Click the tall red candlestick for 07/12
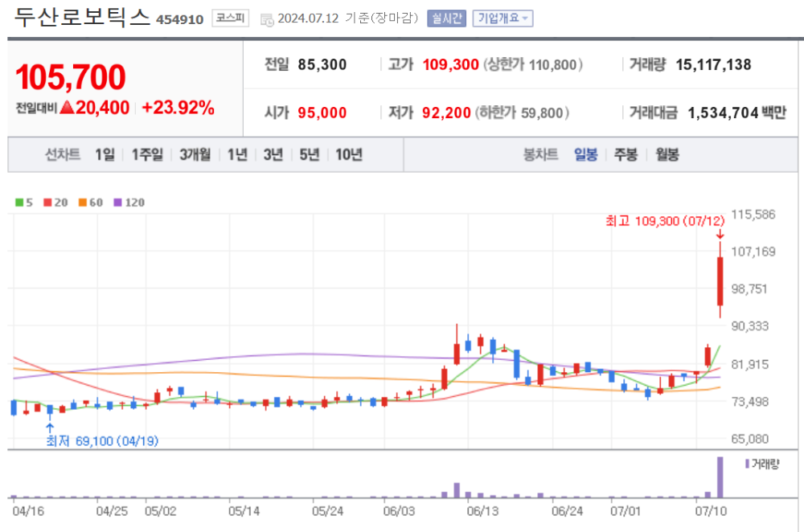The width and height of the screenshot is (804, 532). pyautogui.click(x=720, y=280)
